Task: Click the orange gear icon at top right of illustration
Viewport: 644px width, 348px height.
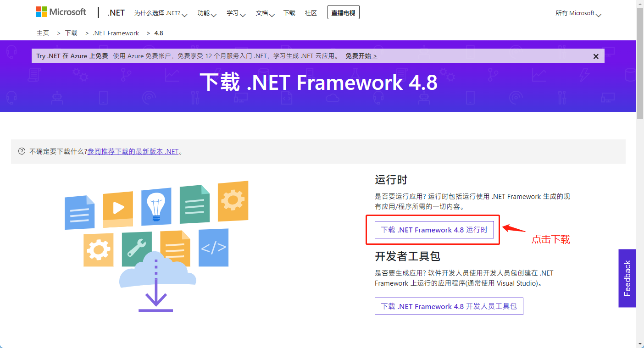Action: coord(233,200)
